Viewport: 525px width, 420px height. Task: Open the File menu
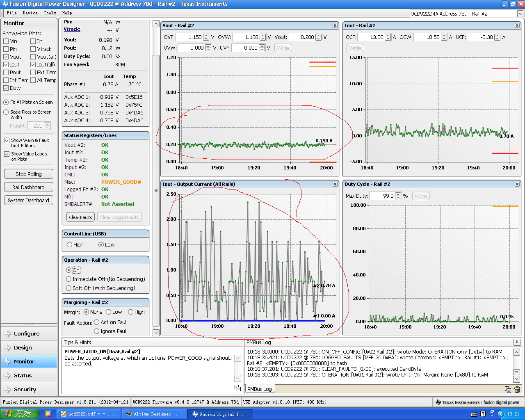pyautogui.click(x=11, y=13)
